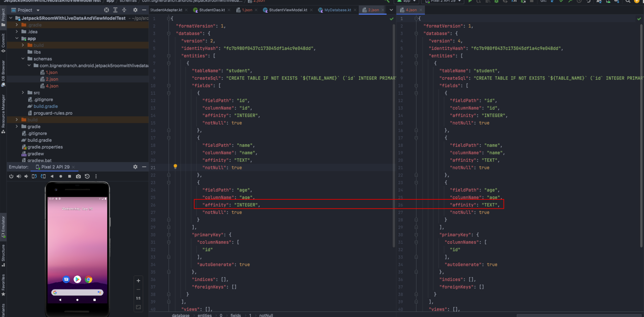Open Play Store on the emulator phone
Screen dimensions: 644x317
click(77, 279)
